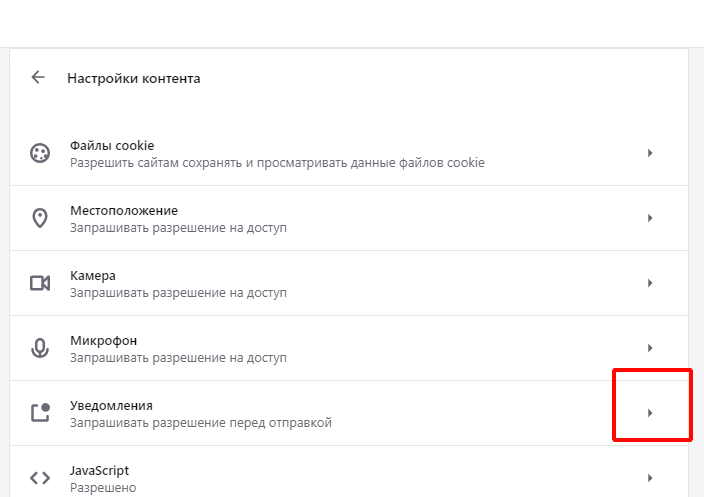Go back using the left arrow icon

coord(38,77)
